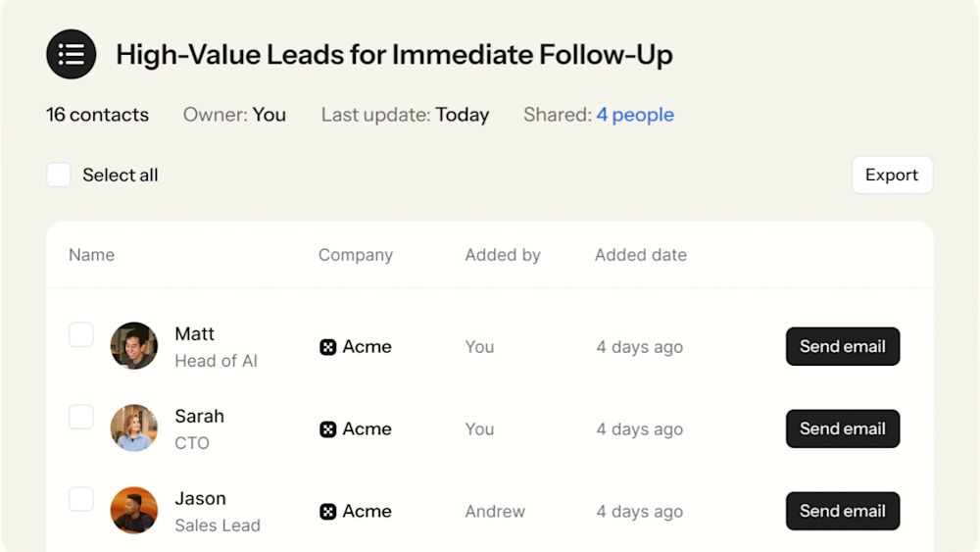This screenshot has height=552, width=980.
Task: Click the Acme logo icon in Sarah's row
Action: tap(328, 429)
